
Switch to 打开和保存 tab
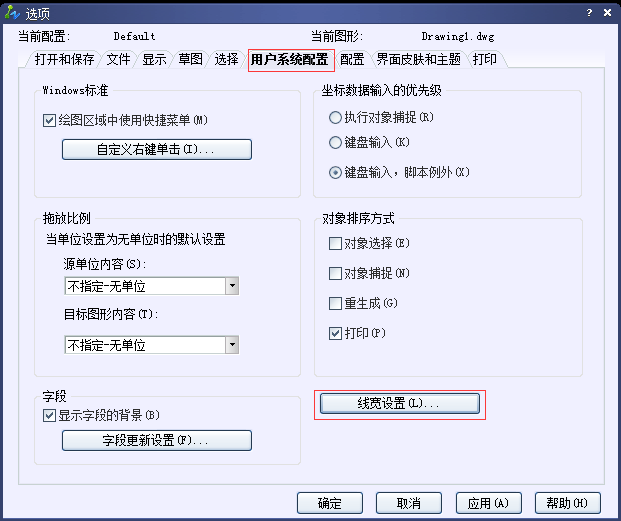[x=66, y=60]
